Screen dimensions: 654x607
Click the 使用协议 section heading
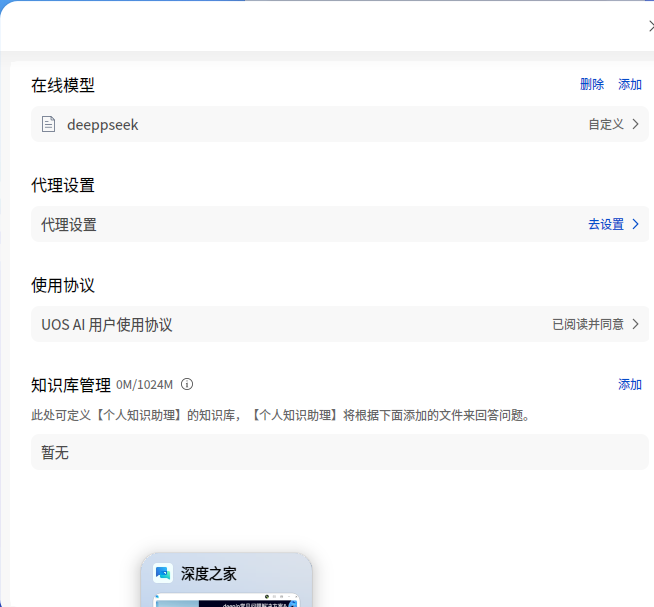coord(63,286)
